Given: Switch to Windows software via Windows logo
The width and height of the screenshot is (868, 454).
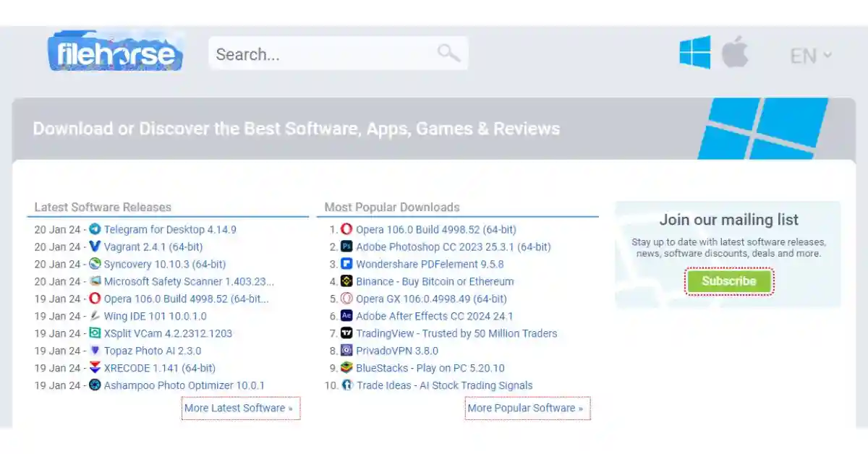Looking at the screenshot, I should [694, 52].
